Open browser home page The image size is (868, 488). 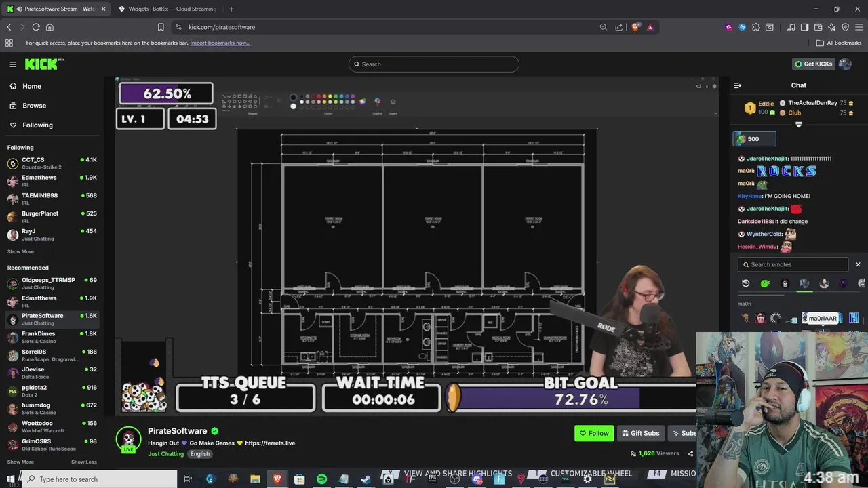tap(50, 27)
